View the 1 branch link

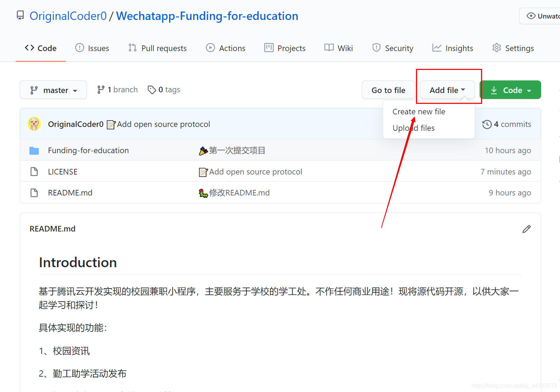click(117, 90)
